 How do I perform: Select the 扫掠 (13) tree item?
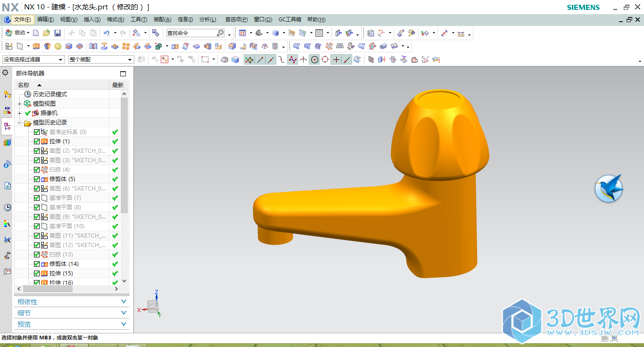pyautogui.click(x=61, y=255)
